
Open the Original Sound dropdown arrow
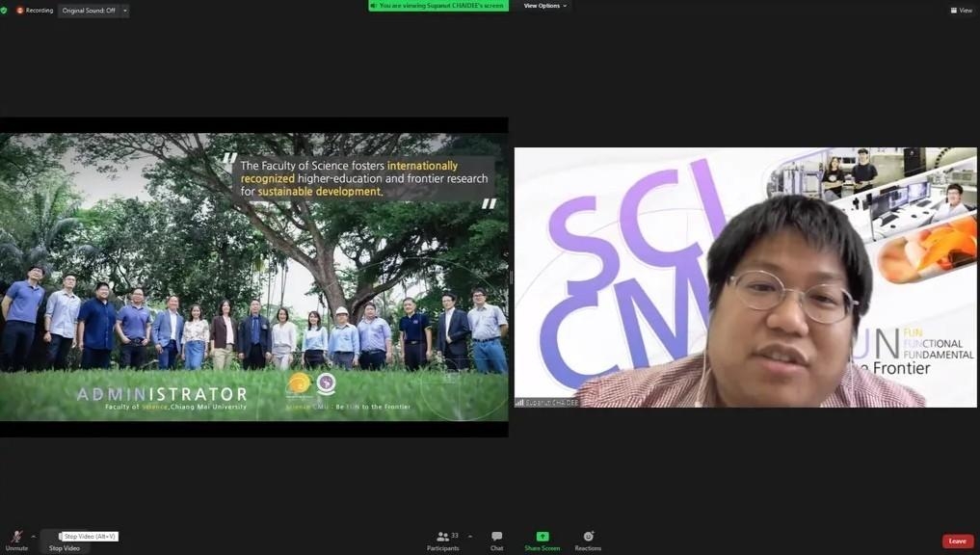coord(125,11)
